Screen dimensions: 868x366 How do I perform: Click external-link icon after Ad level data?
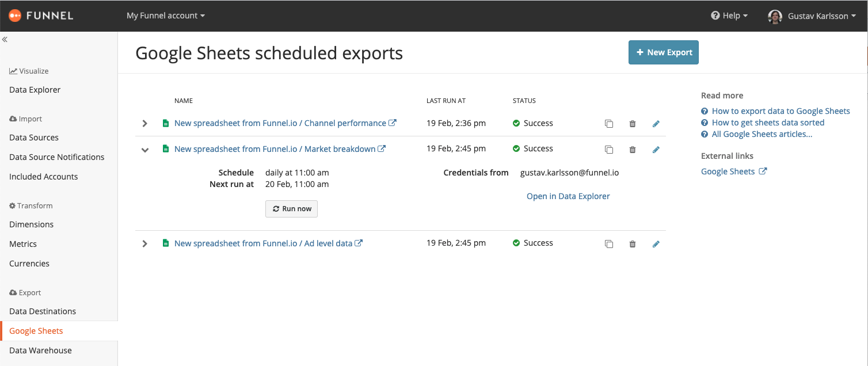359,243
